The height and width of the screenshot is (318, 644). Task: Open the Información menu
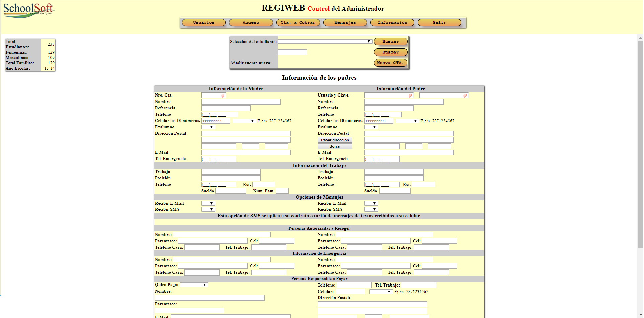[x=392, y=23]
